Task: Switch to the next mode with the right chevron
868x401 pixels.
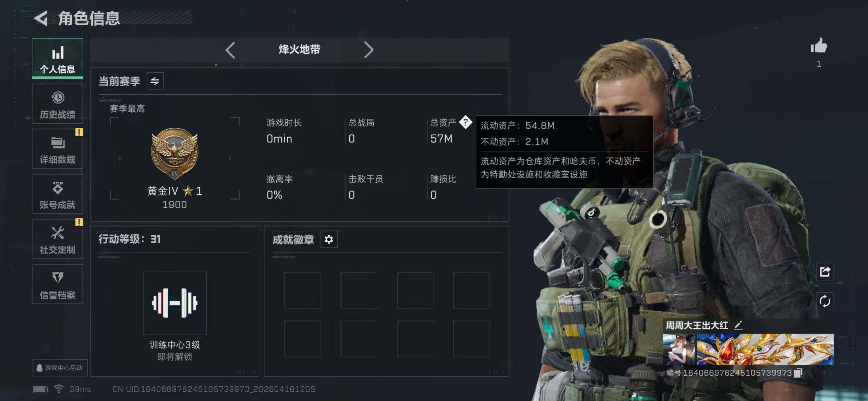Action: point(369,50)
